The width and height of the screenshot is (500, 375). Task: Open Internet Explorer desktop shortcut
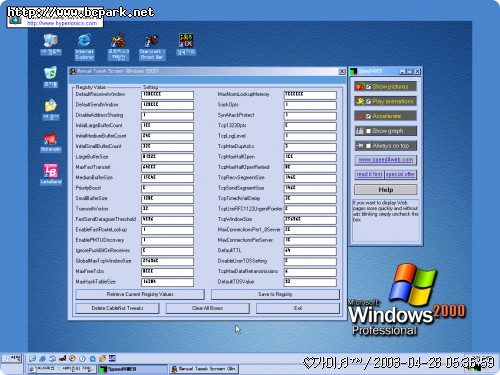pos(84,47)
